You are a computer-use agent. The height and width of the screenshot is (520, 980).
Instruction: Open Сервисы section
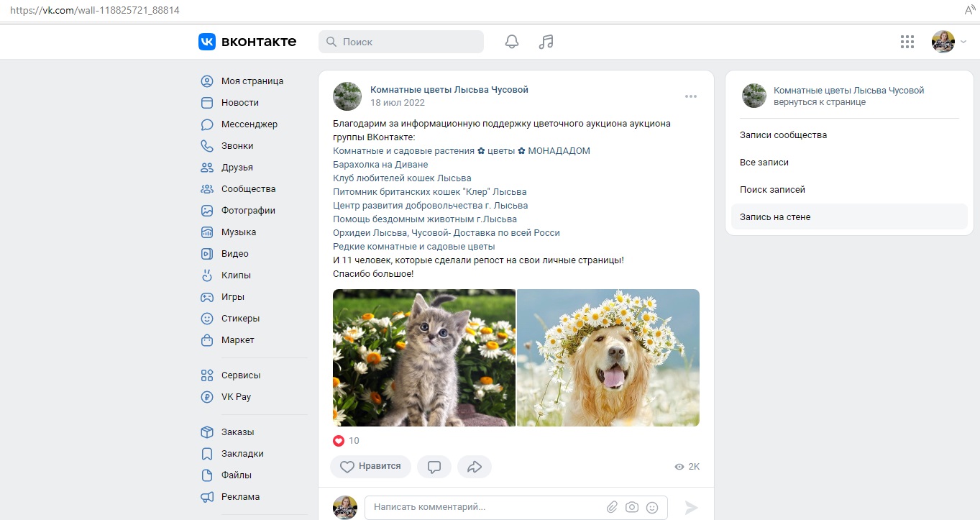click(x=241, y=375)
